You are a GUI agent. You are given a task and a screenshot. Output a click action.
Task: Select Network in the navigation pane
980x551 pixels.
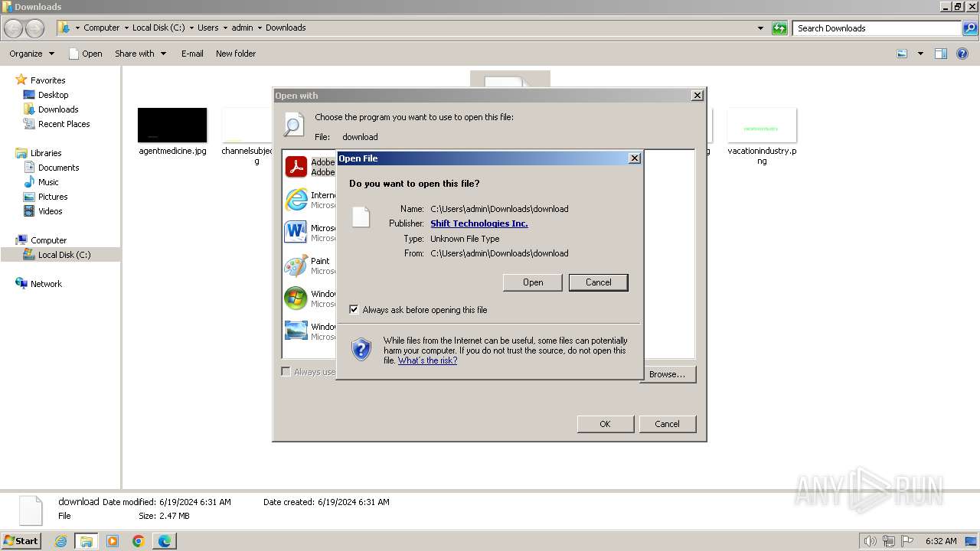[x=46, y=284]
